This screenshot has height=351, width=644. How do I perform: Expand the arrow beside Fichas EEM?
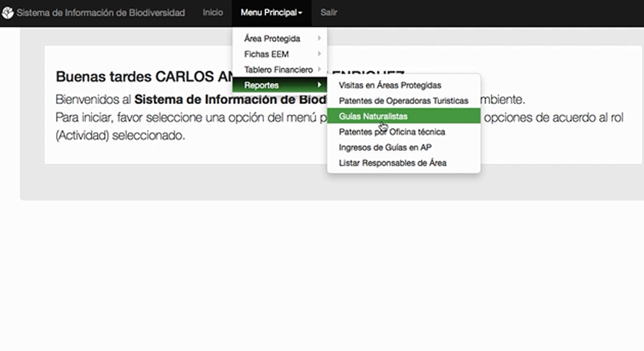pos(319,54)
